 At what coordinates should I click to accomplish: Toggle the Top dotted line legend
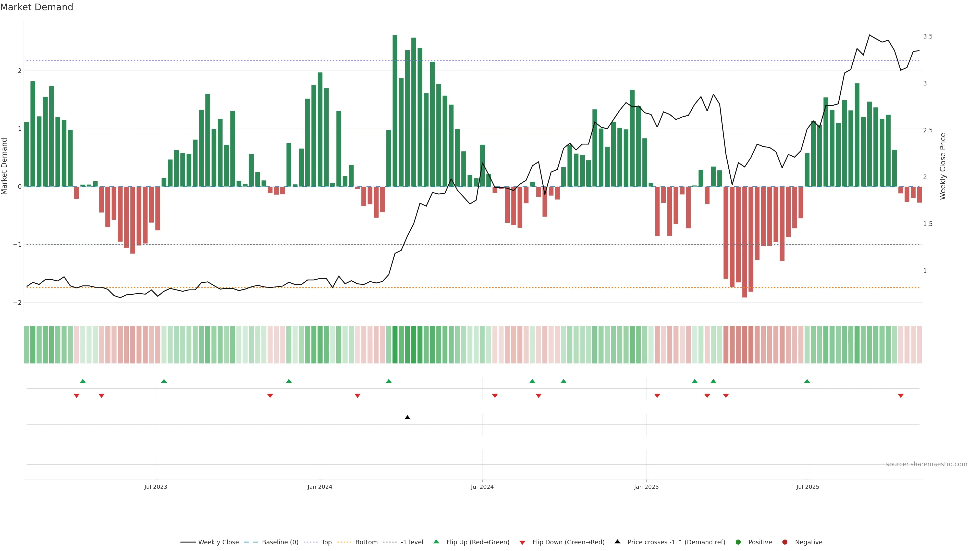point(326,542)
